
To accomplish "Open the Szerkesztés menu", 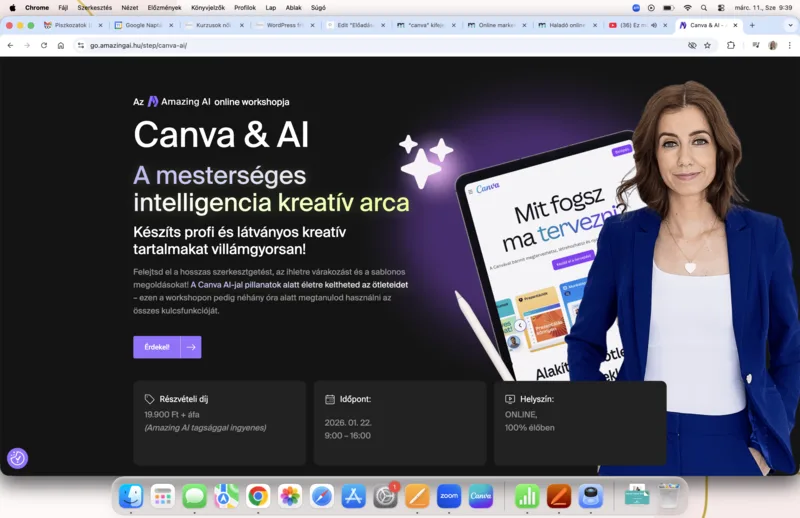I will tap(94, 8).
